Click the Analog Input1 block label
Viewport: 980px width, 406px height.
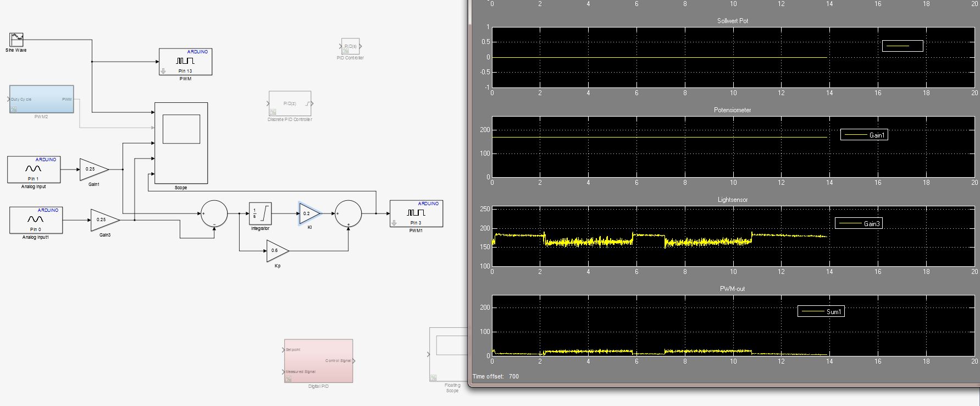36,237
